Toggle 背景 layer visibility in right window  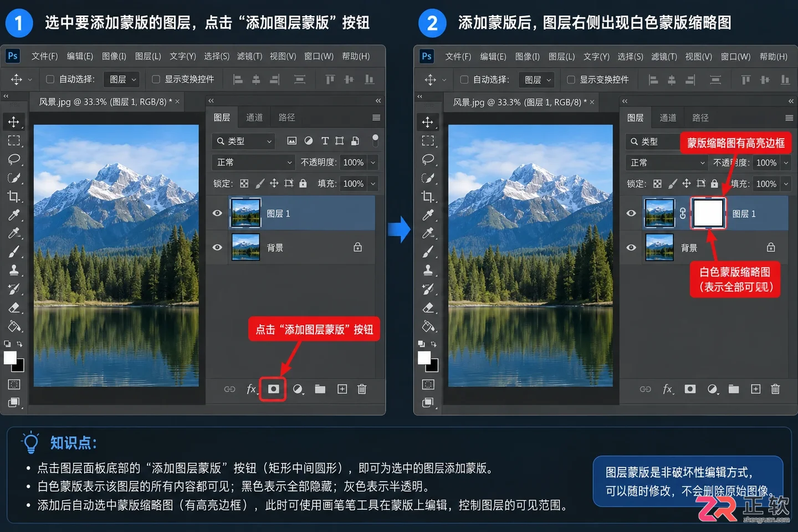(631, 247)
